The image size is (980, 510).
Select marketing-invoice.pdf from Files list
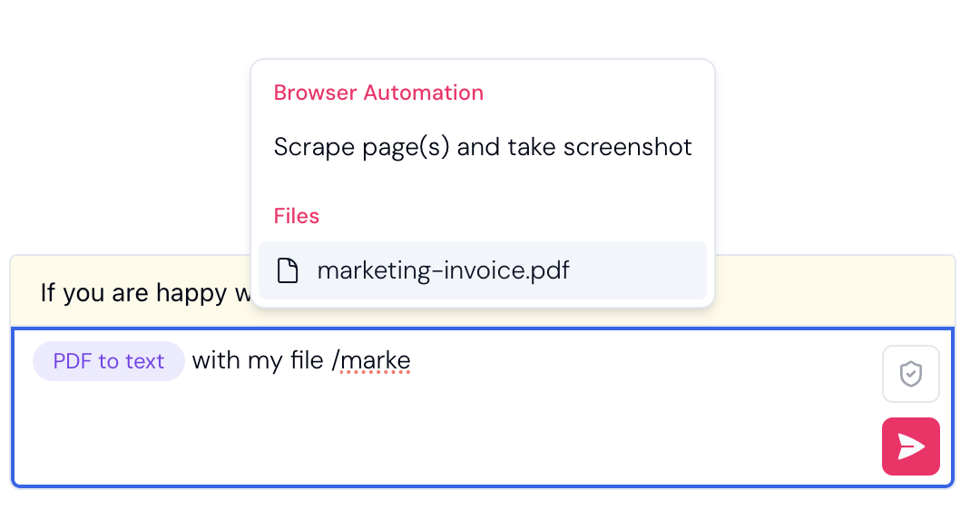tap(483, 270)
